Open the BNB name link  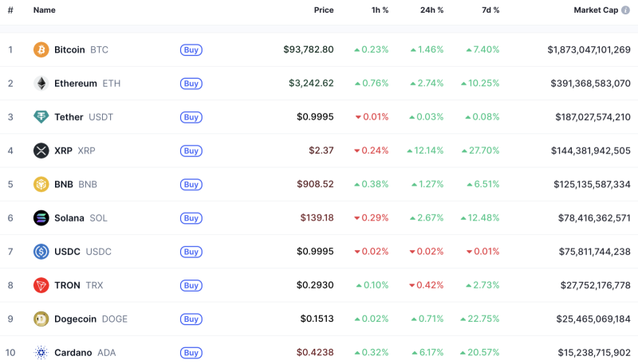76,185
